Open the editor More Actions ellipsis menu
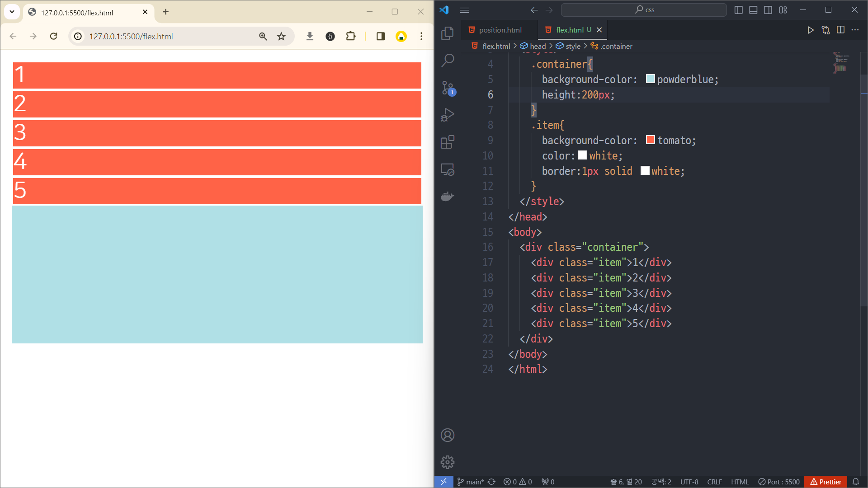868x488 pixels. point(855,30)
